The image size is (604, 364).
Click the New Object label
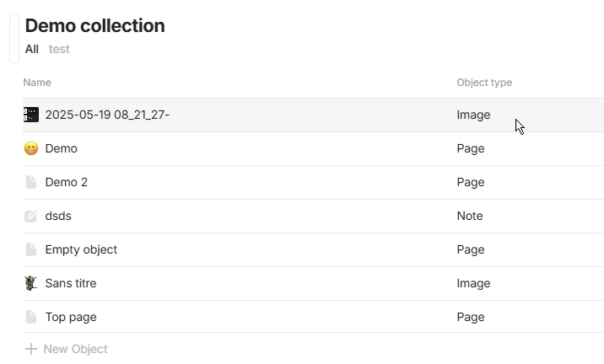pos(76,349)
